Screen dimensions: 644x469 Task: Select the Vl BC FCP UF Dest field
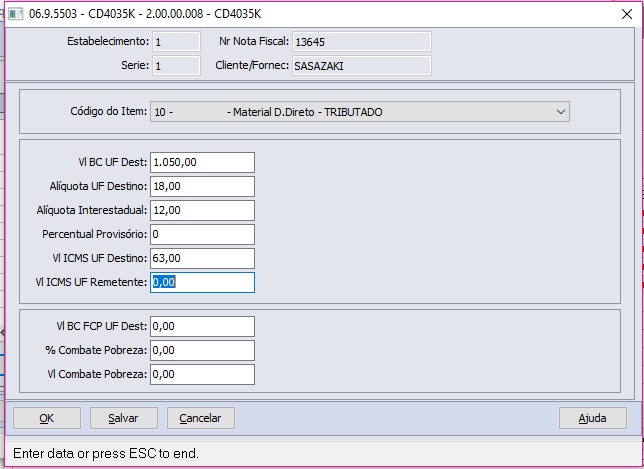coord(202,327)
